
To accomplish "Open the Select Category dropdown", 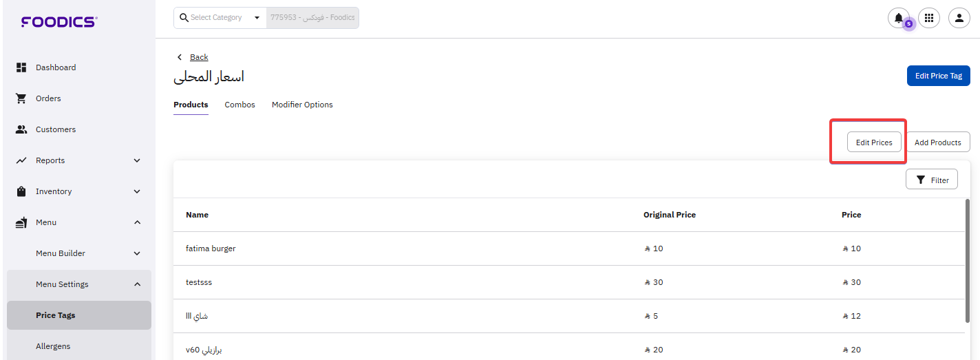I will (x=257, y=18).
